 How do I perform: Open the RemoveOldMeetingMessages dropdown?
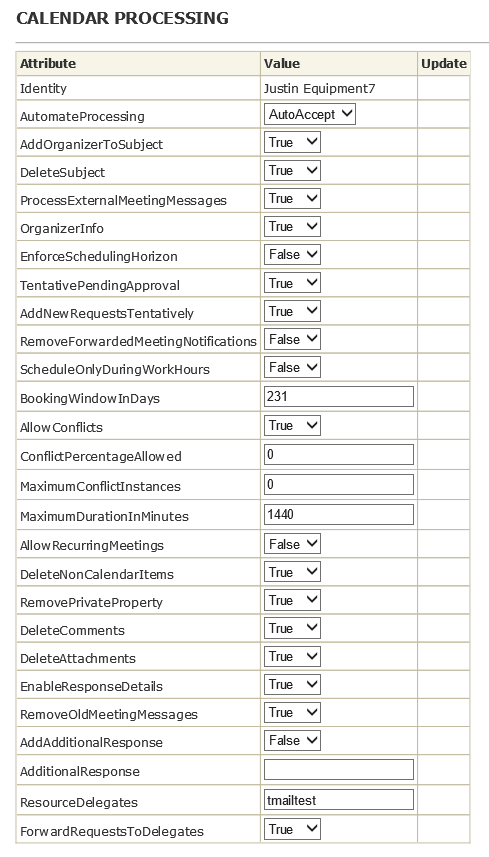tap(292, 713)
